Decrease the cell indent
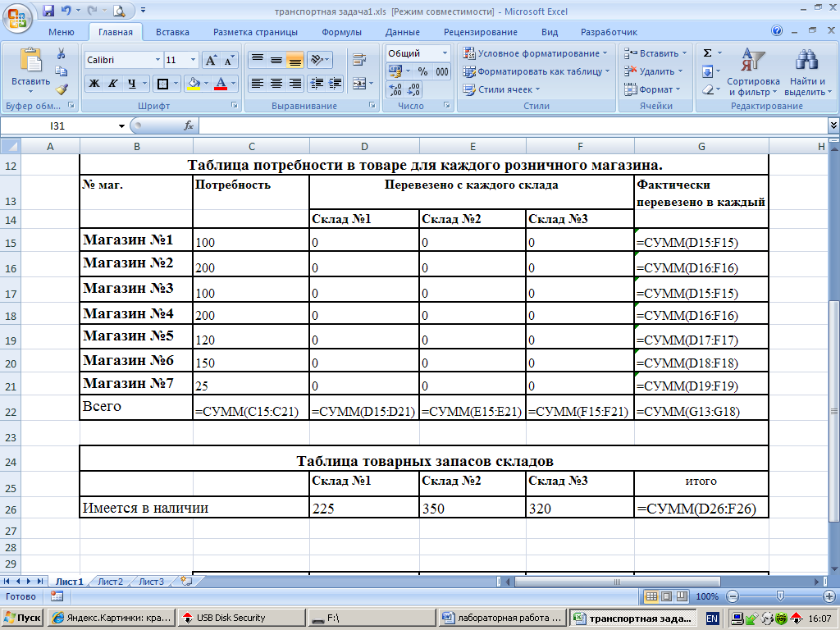840x630 pixels. pyautogui.click(x=317, y=84)
